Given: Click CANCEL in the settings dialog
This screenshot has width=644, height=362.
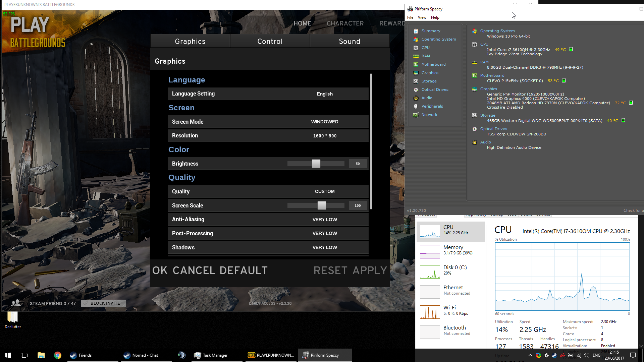Looking at the screenshot, I should click(194, 270).
